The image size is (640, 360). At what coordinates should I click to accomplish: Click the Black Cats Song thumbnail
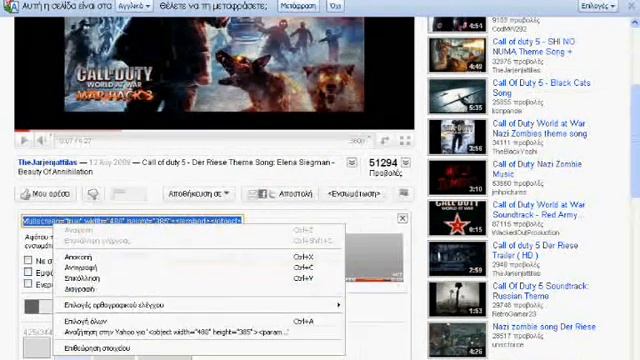coord(457,96)
